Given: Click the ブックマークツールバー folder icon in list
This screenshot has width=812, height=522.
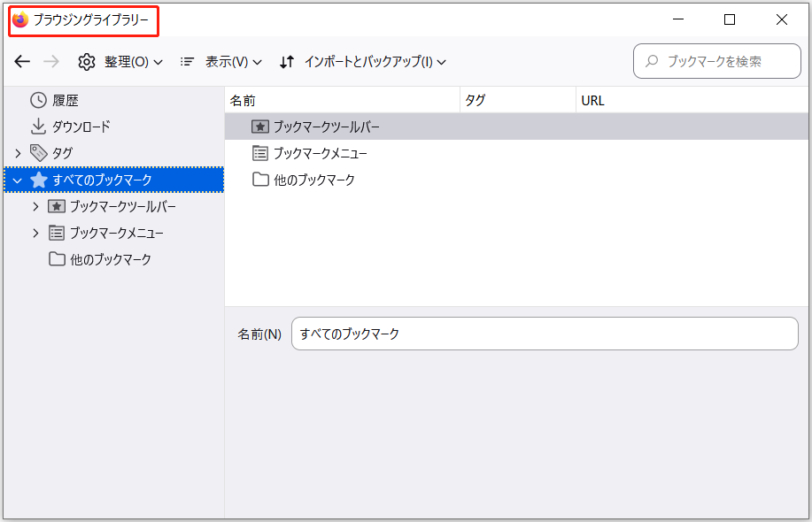Looking at the screenshot, I should [x=259, y=127].
